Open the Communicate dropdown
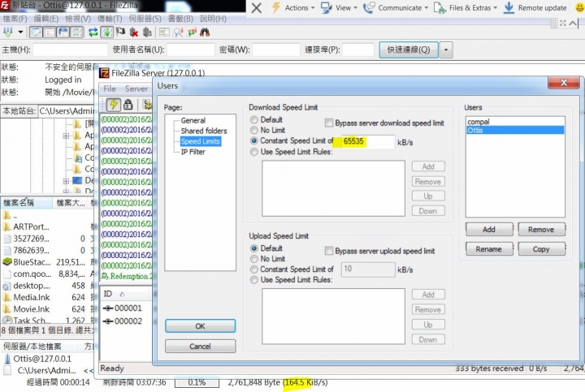The height and width of the screenshot is (392, 585). 396,8
